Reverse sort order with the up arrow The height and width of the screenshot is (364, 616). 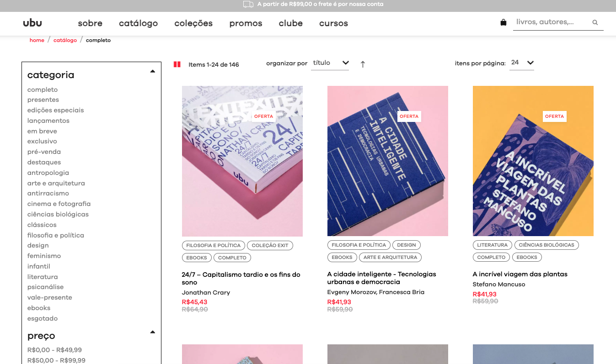click(x=363, y=64)
